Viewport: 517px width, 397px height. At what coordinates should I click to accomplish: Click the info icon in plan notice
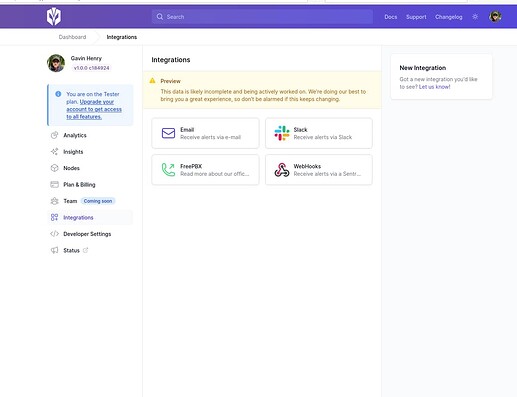(58, 94)
